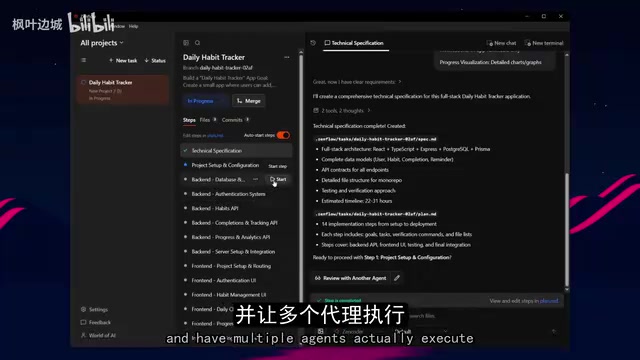Click the task list filter icon beside New task
Image resolution: width=640 pixels, height=360 pixels.
(x=84, y=60)
